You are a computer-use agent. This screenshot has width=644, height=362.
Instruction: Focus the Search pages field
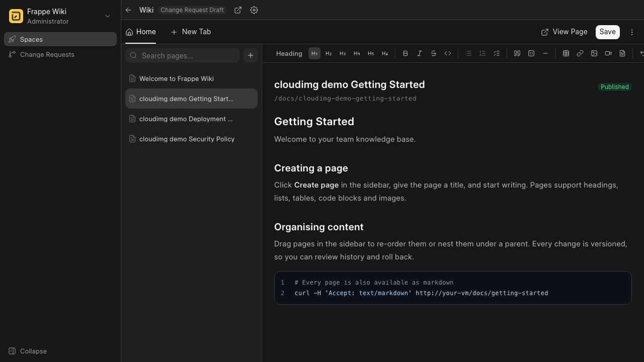click(182, 55)
